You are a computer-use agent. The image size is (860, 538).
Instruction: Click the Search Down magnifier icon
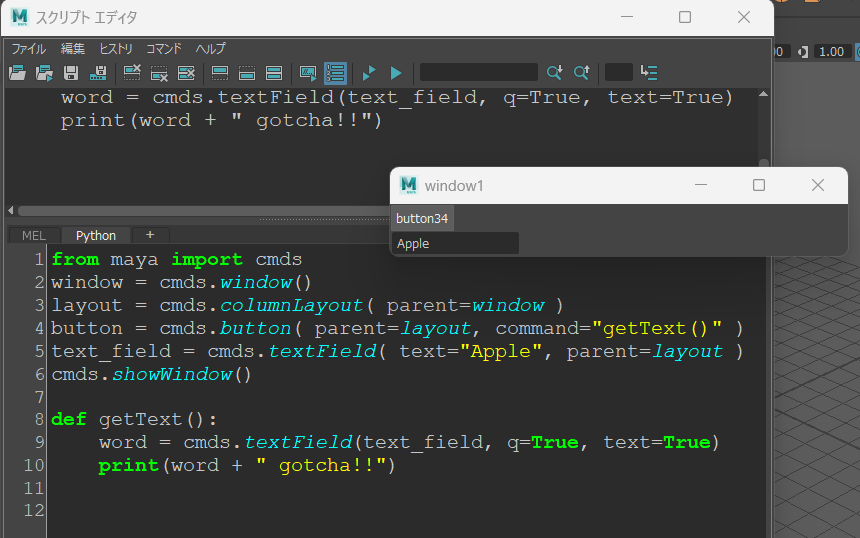click(555, 73)
